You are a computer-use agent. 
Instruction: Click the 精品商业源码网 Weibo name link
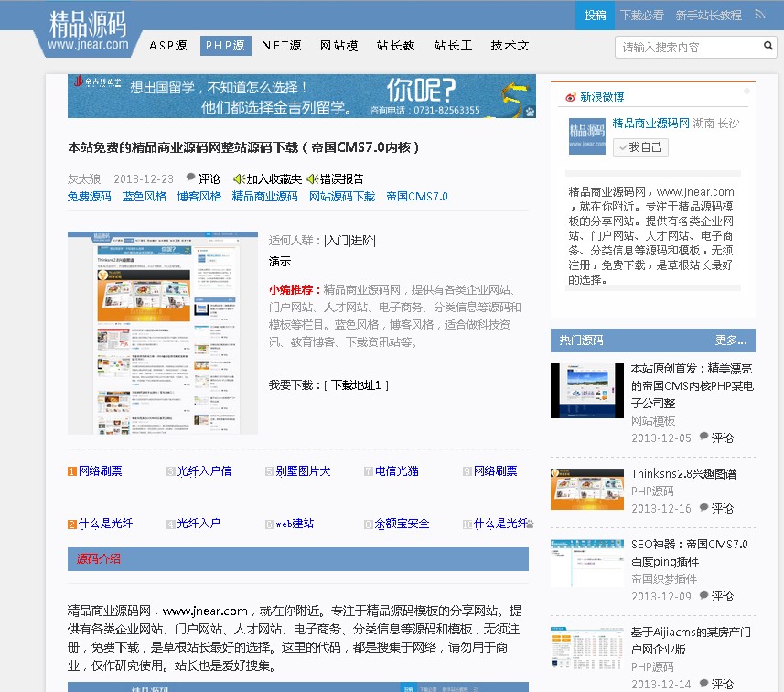(650, 123)
